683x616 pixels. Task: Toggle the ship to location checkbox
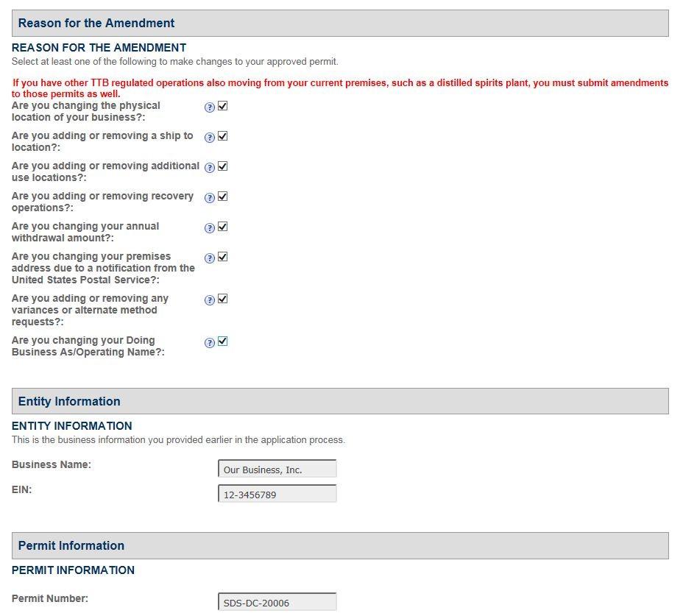coord(223,136)
